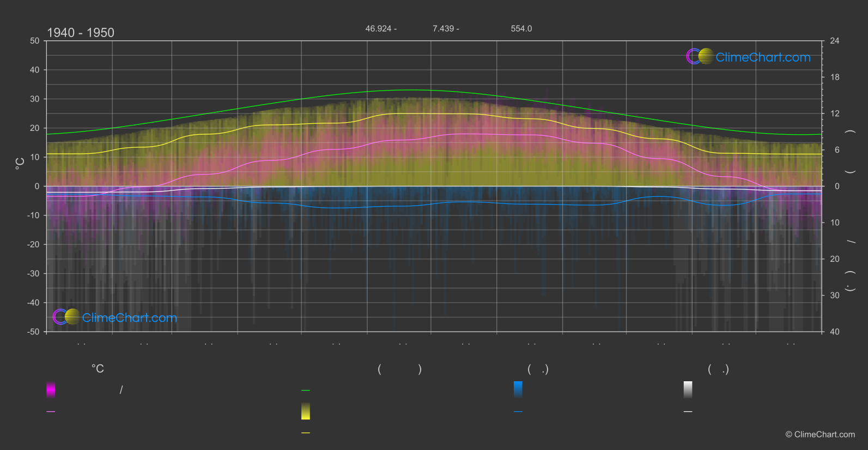
Task: Toggle the yellow line legend marker
Action: pyautogui.click(x=306, y=433)
